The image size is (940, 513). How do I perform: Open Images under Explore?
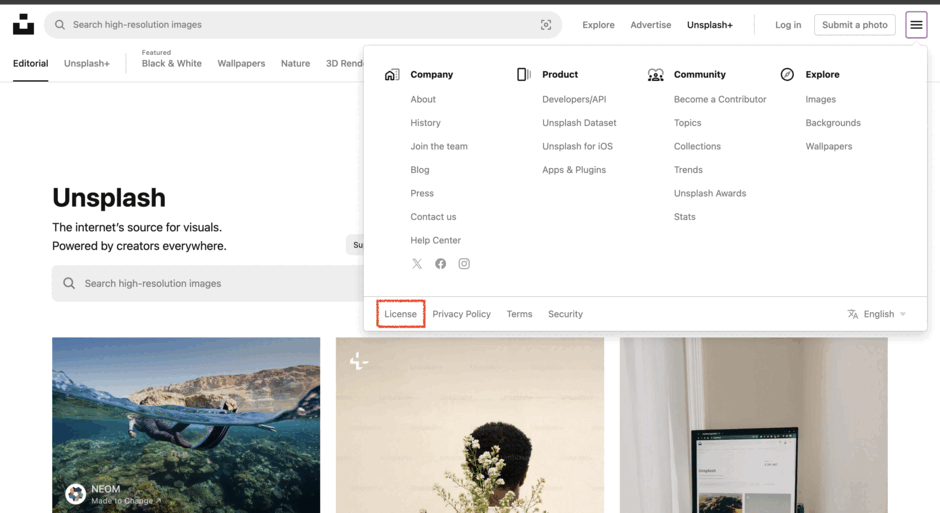point(821,99)
